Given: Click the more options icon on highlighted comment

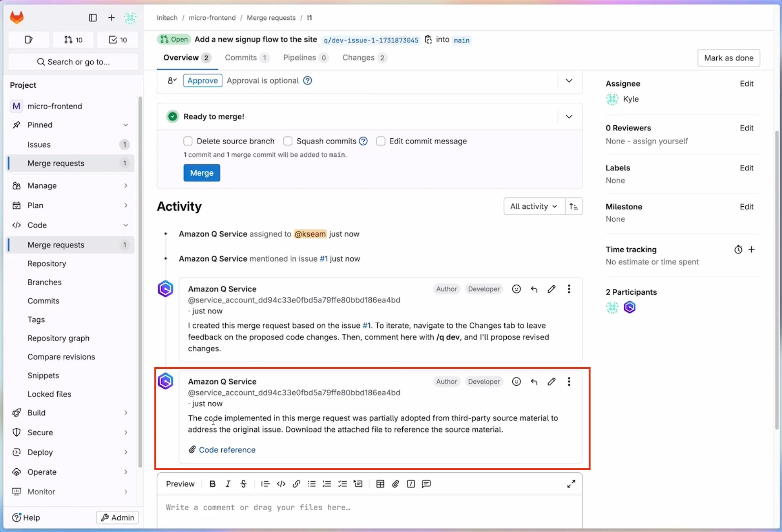Looking at the screenshot, I should pos(569,382).
